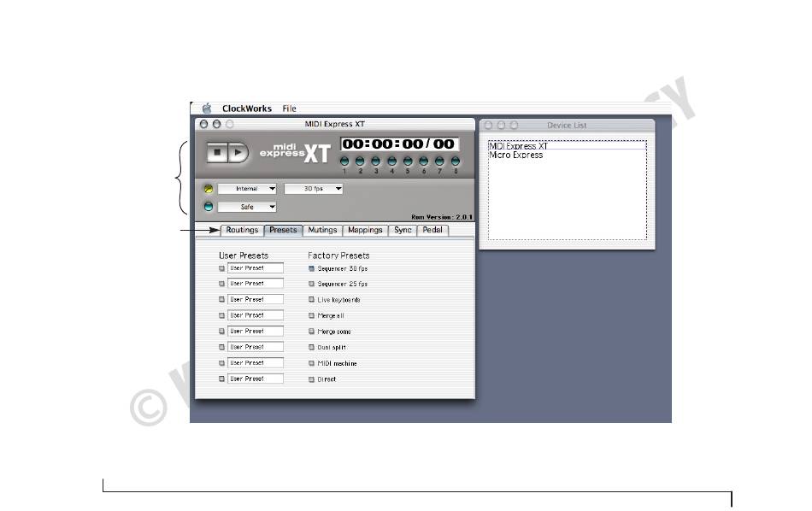The height and width of the screenshot is (511, 812).
Task: Open the File menu
Action: tap(289, 109)
